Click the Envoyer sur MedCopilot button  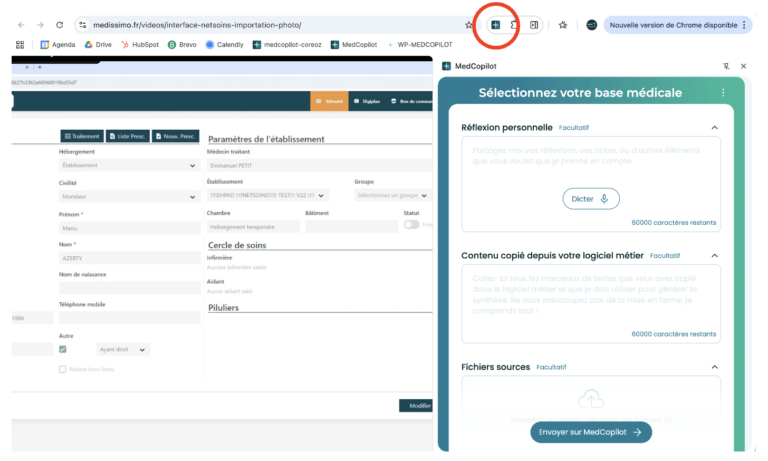590,432
